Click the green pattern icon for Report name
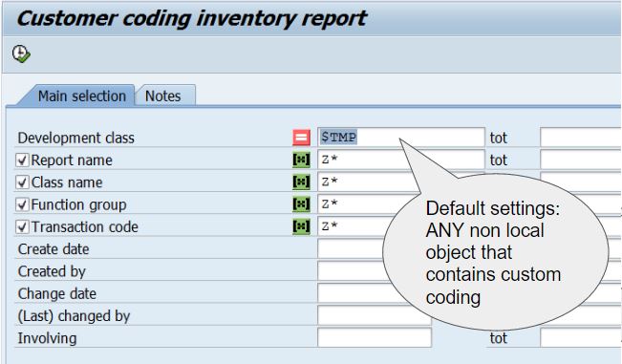The height and width of the screenshot is (364, 622). coord(302,160)
